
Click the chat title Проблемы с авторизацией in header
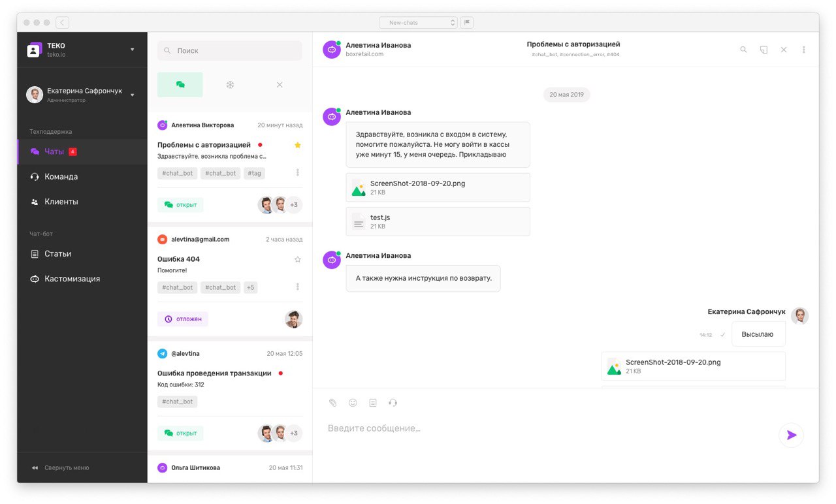[573, 44]
